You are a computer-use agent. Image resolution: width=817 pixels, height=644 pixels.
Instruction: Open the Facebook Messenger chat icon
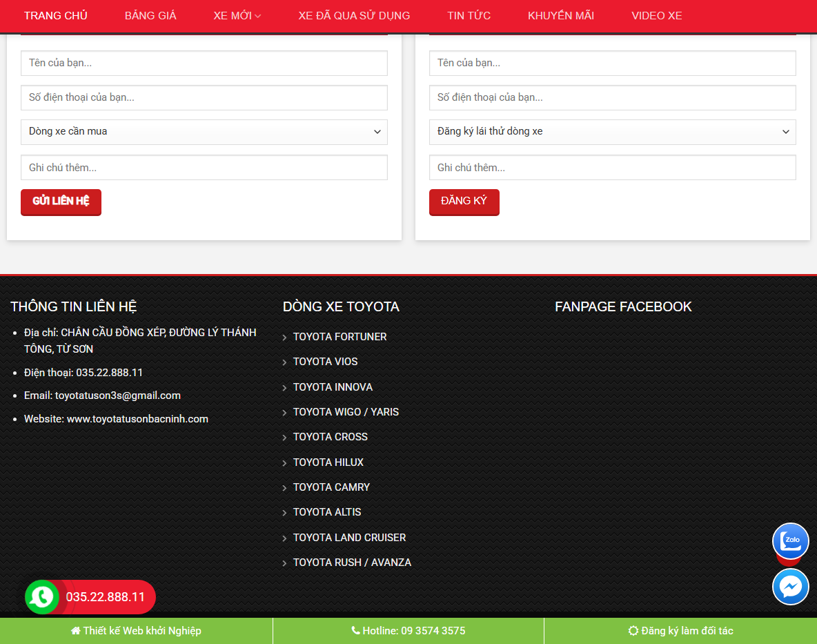(790, 587)
